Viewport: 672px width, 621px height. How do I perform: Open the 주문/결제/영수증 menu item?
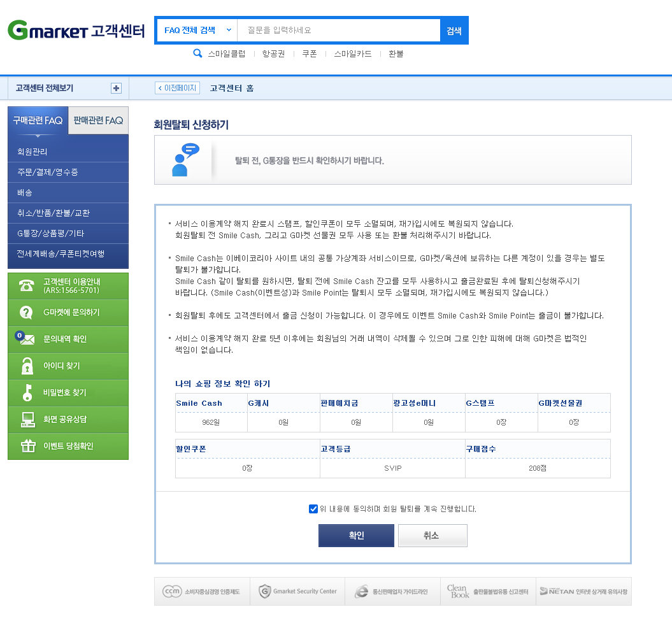tap(68, 172)
